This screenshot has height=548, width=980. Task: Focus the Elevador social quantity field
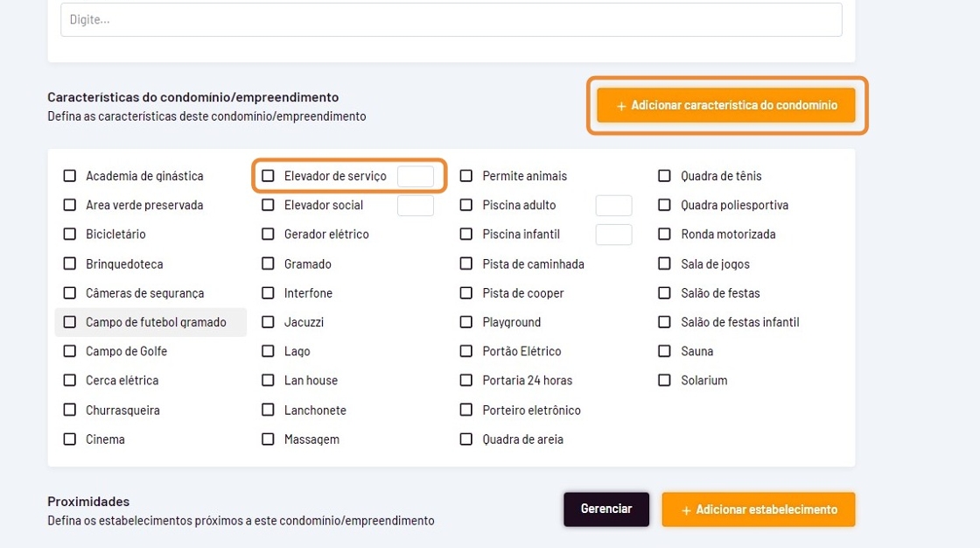coord(416,206)
